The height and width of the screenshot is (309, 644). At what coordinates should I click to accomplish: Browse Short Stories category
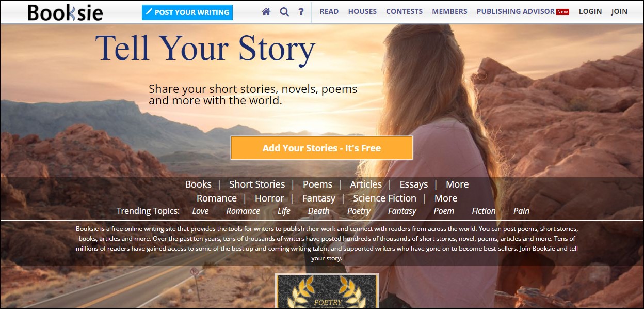pos(257,184)
